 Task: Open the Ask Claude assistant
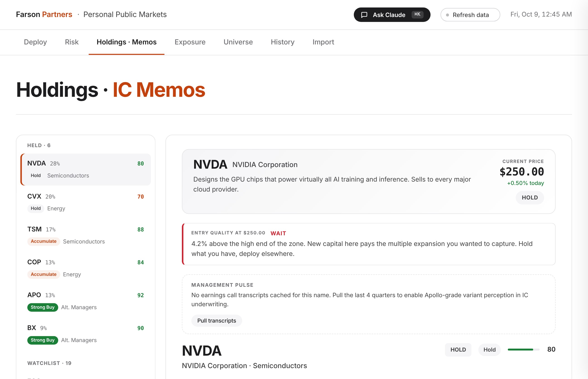392,15
